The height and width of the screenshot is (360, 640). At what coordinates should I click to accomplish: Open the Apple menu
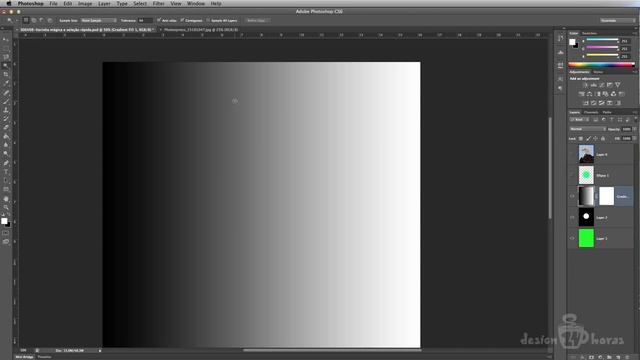click(9, 3)
